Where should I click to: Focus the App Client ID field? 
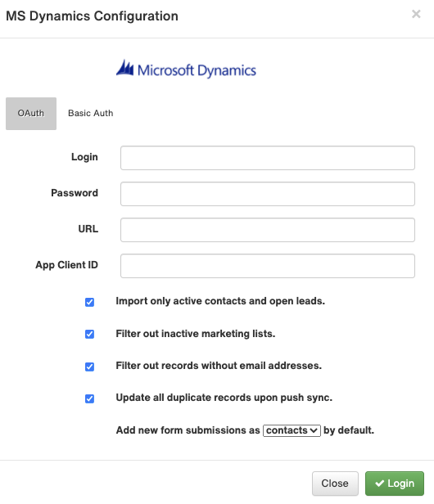(x=267, y=266)
